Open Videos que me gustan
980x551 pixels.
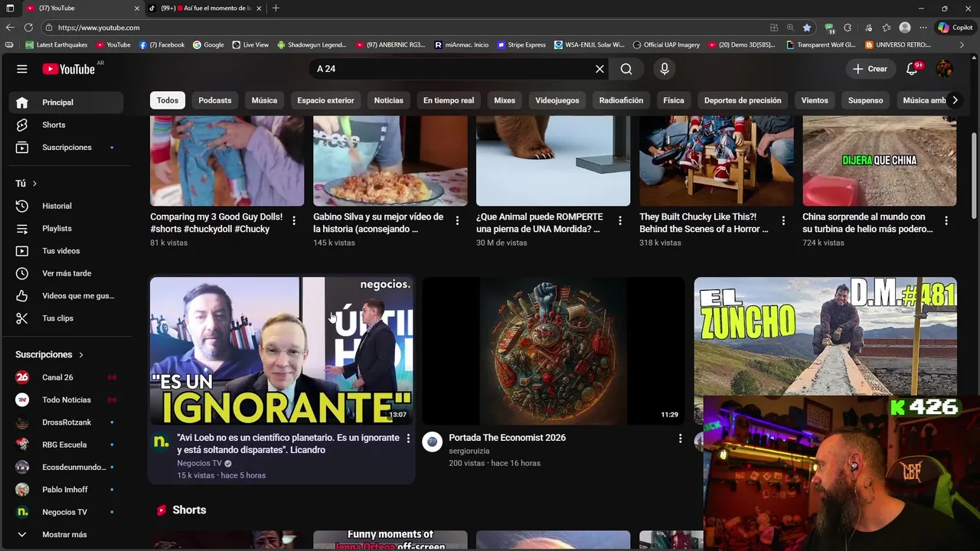66,295
